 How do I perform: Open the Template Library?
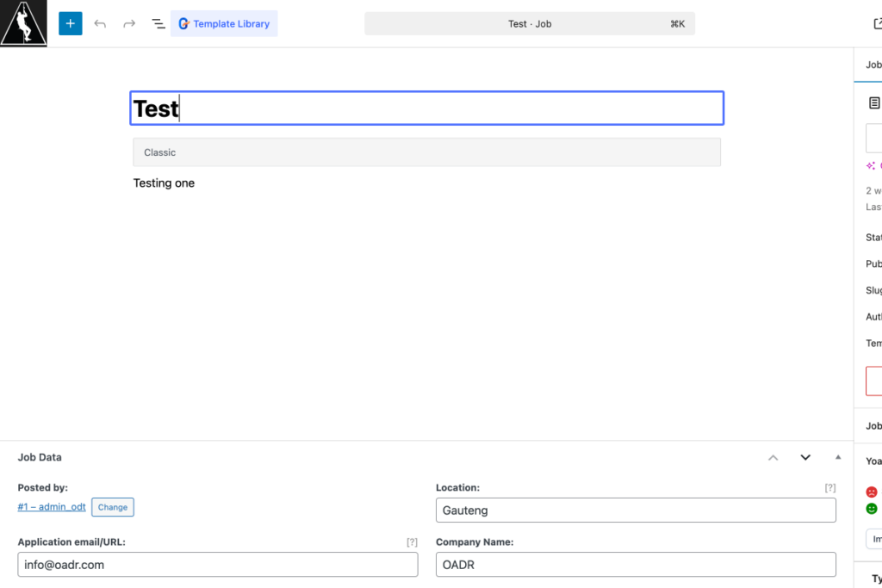click(x=224, y=23)
